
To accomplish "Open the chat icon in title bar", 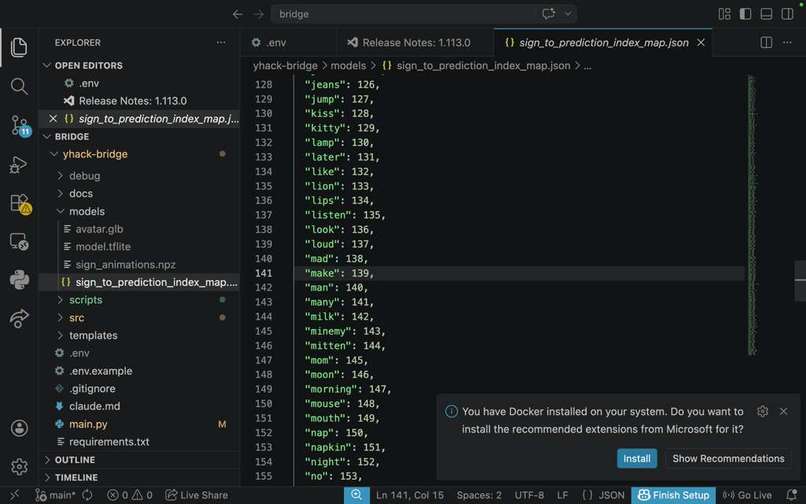I will [x=548, y=14].
